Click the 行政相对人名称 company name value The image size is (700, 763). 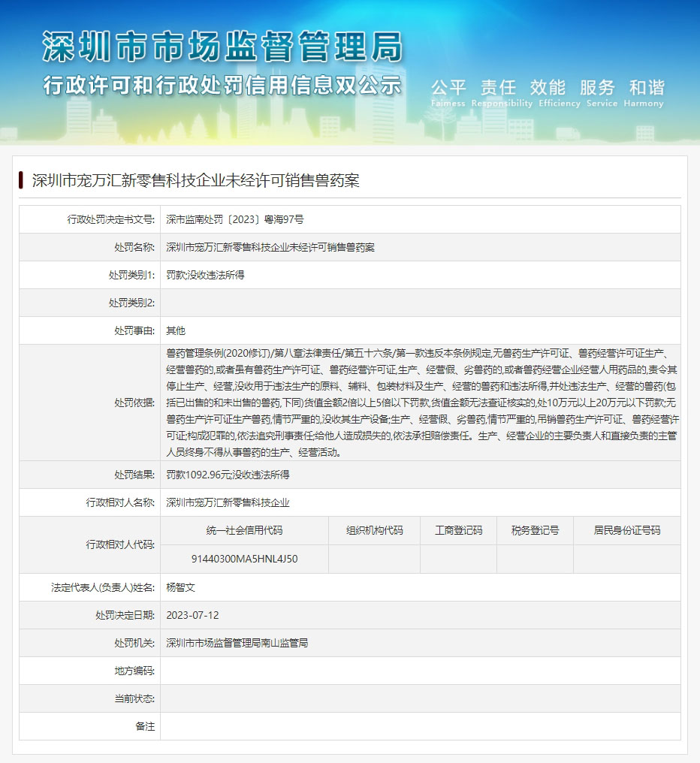[x=228, y=502]
